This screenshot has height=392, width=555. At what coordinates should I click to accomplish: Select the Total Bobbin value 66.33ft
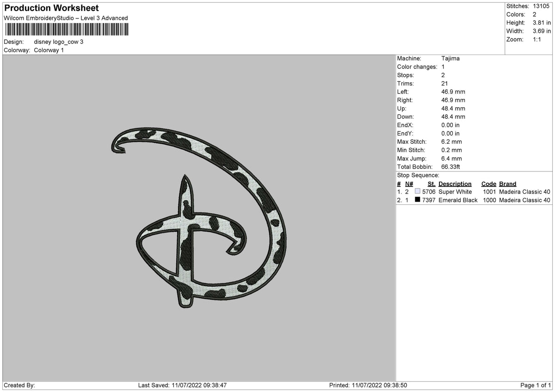tap(451, 167)
